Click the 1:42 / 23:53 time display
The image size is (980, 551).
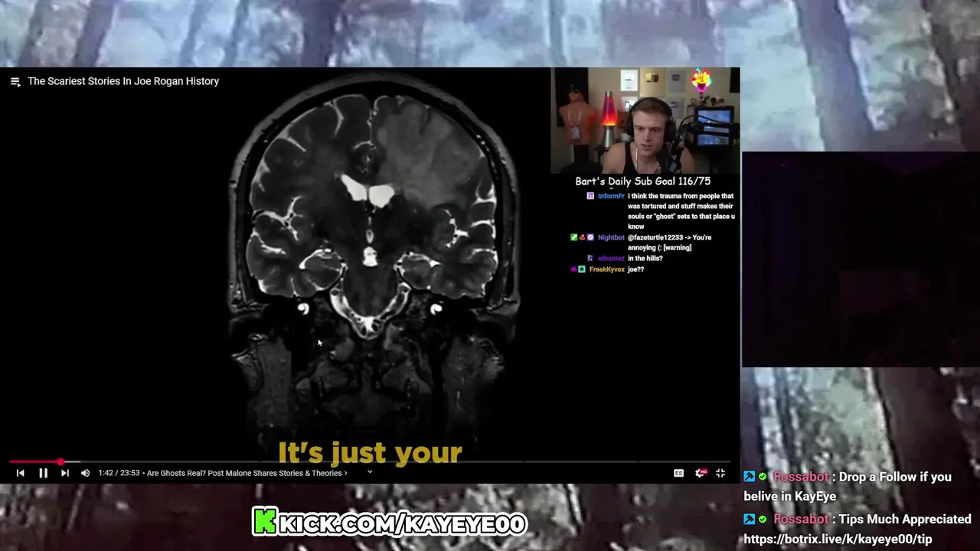point(119,473)
